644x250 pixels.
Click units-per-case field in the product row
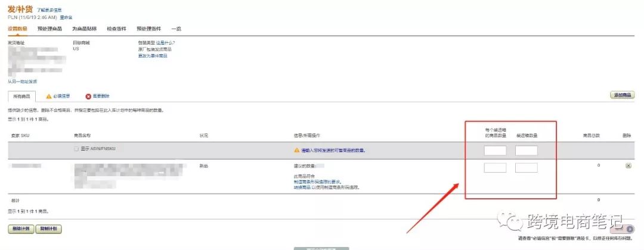tap(495, 168)
